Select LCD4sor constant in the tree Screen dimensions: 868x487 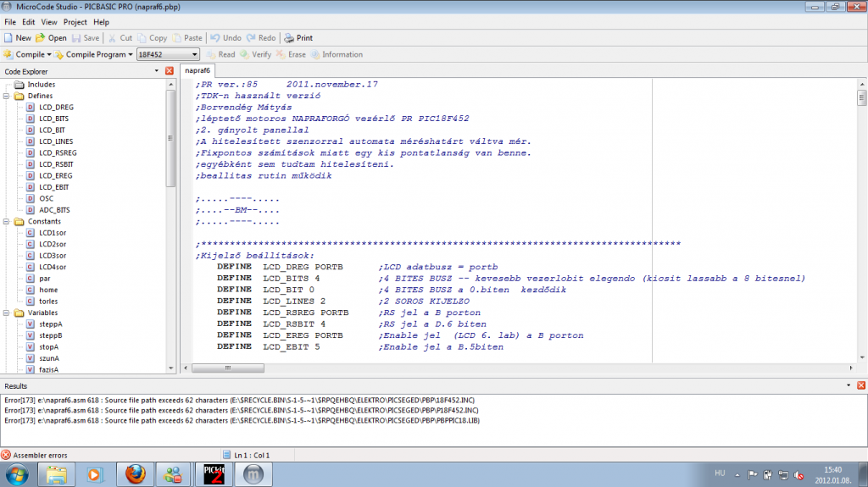coord(47,268)
